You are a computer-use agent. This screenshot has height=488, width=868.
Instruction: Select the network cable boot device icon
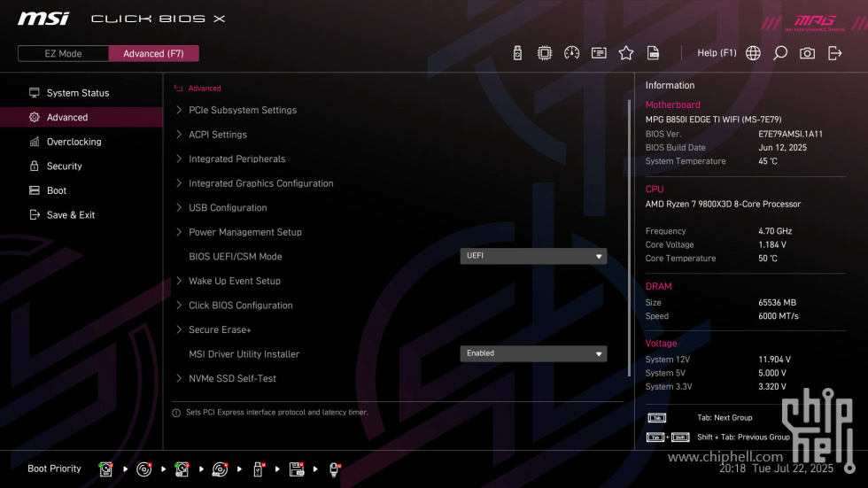point(335,469)
